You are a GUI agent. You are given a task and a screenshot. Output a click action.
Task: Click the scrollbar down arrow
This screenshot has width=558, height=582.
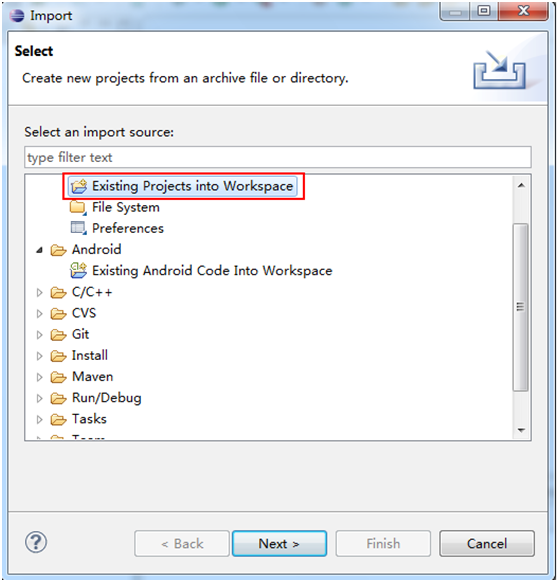pyautogui.click(x=521, y=430)
